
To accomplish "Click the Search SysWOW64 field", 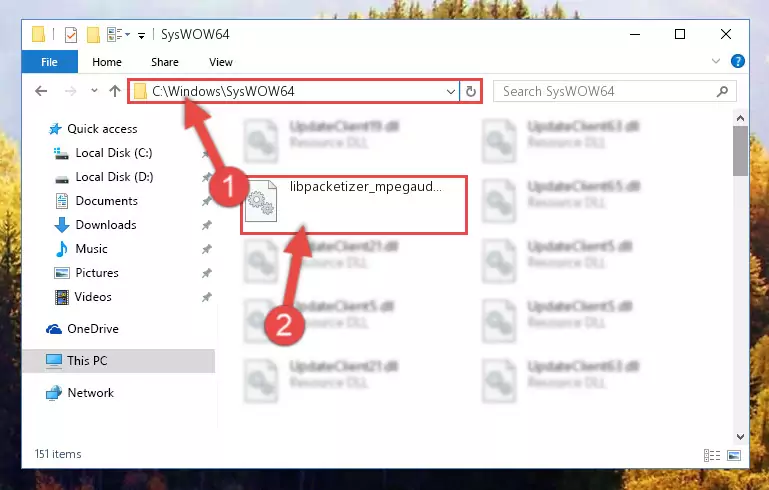I will click(x=615, y=91).
